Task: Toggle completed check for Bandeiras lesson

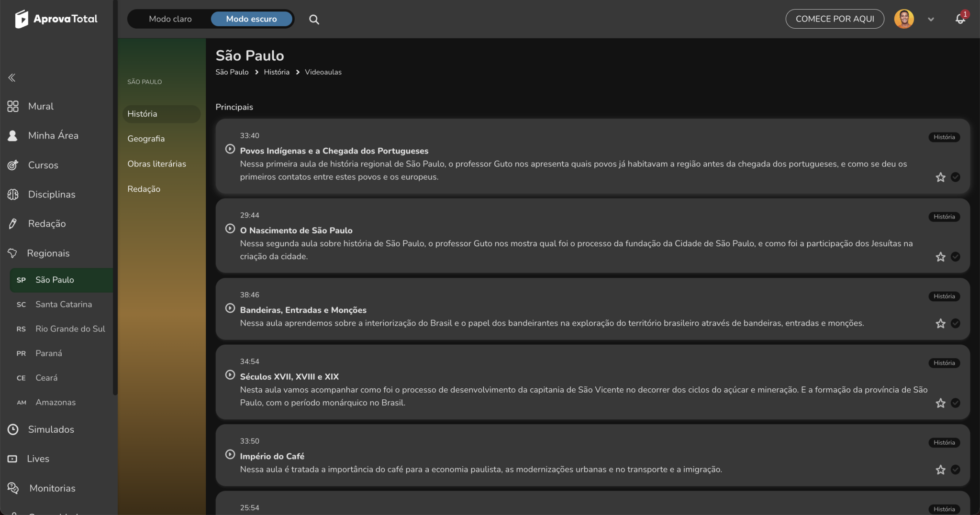Action: (956, 323)
